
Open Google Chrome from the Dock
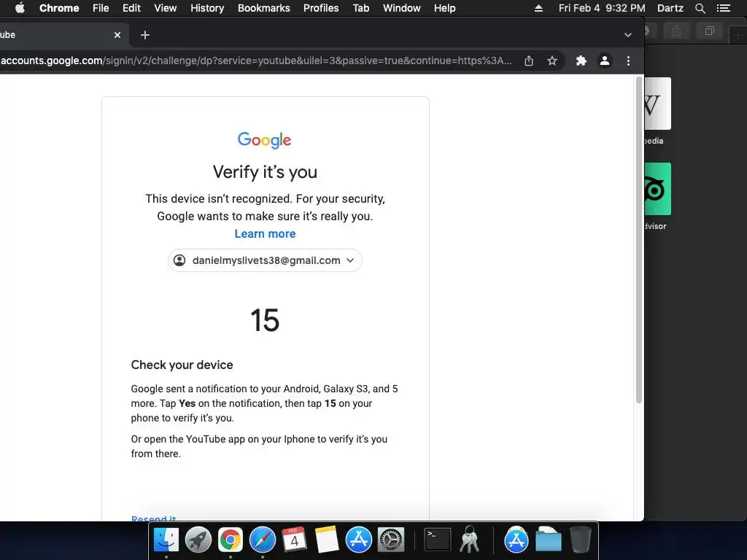tap(230, 540)
